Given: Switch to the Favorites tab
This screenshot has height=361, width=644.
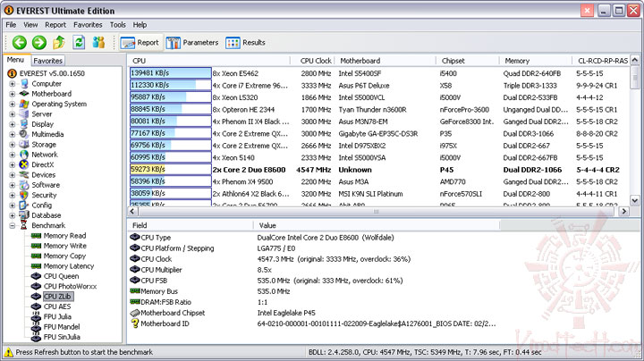Looking at the screenshot, I should (x=48, y=61).
